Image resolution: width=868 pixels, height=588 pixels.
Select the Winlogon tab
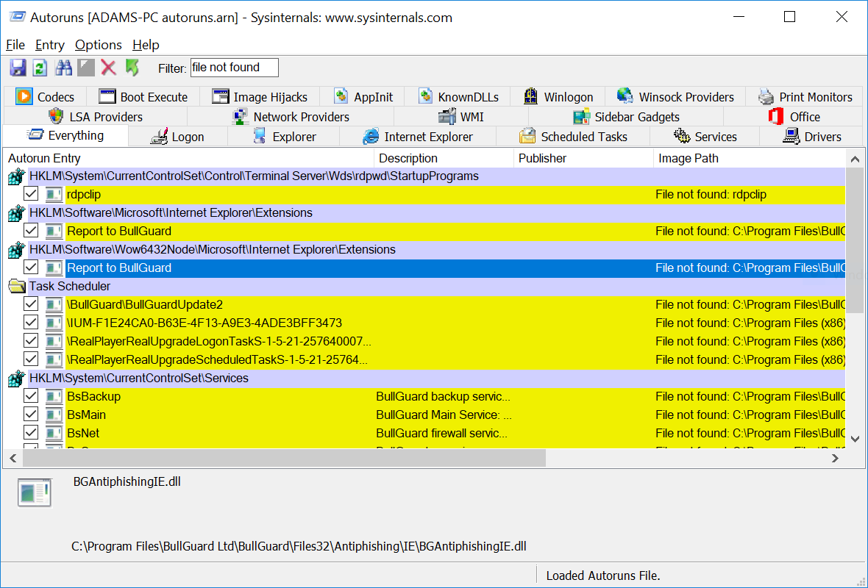tap(558, 97)
